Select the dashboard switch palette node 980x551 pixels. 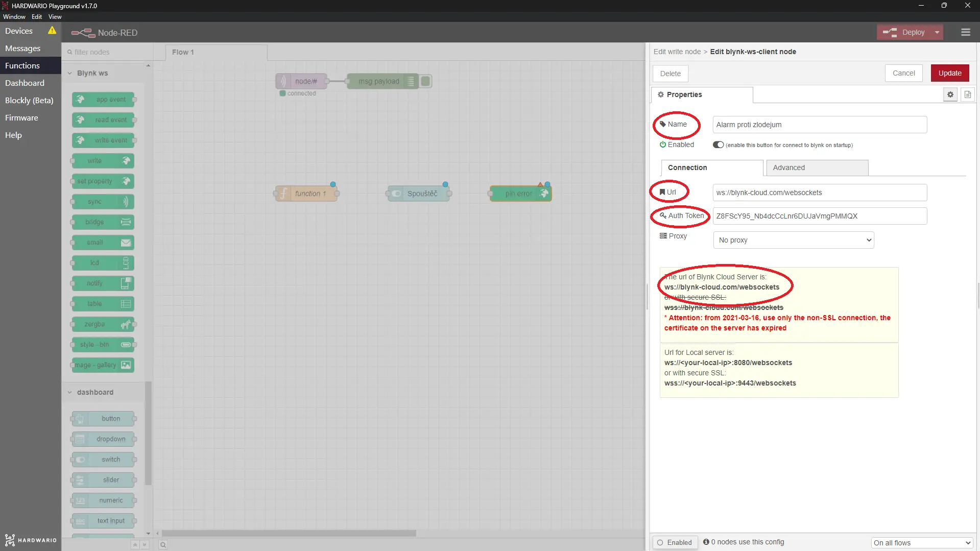coord(104,460)
